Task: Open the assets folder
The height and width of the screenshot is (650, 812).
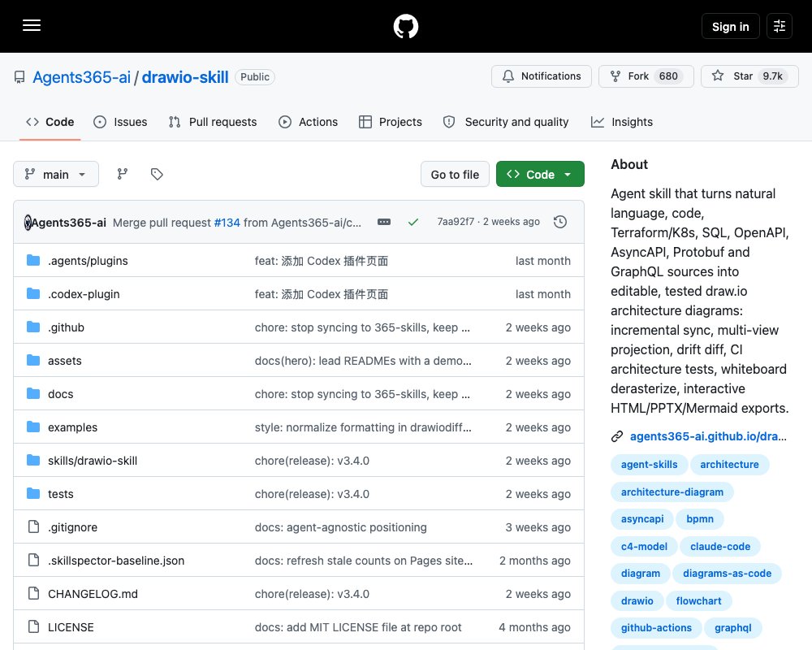Action: coord(64,360)
